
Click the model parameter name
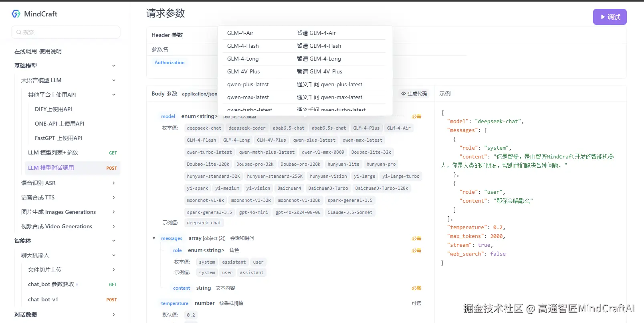click(x=168, y=116)
